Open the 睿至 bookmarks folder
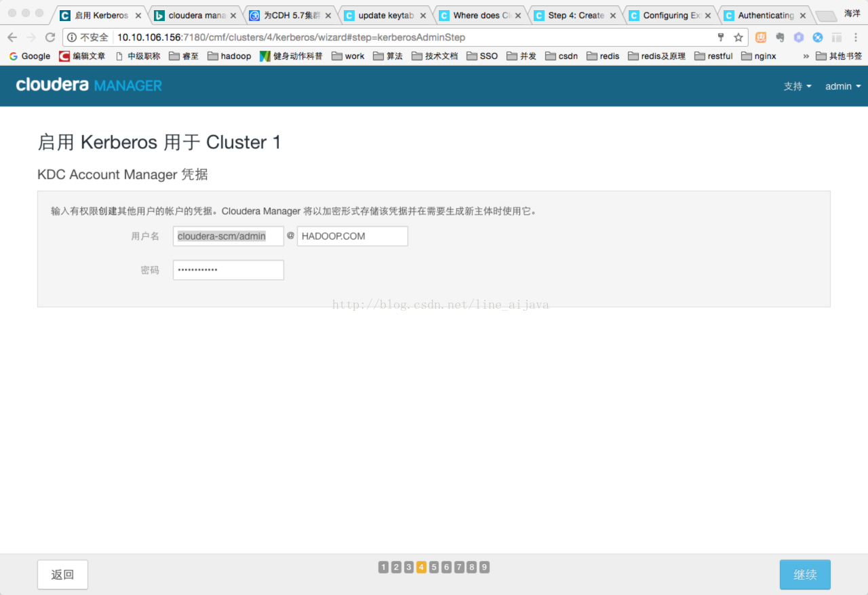The image size is (868, 595). [184, 56]
